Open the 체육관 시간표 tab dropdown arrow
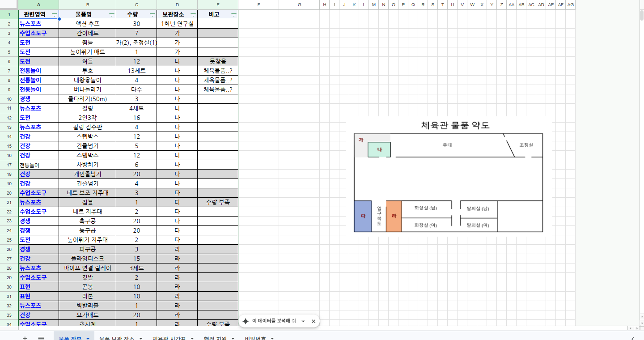 pos(192,338)
